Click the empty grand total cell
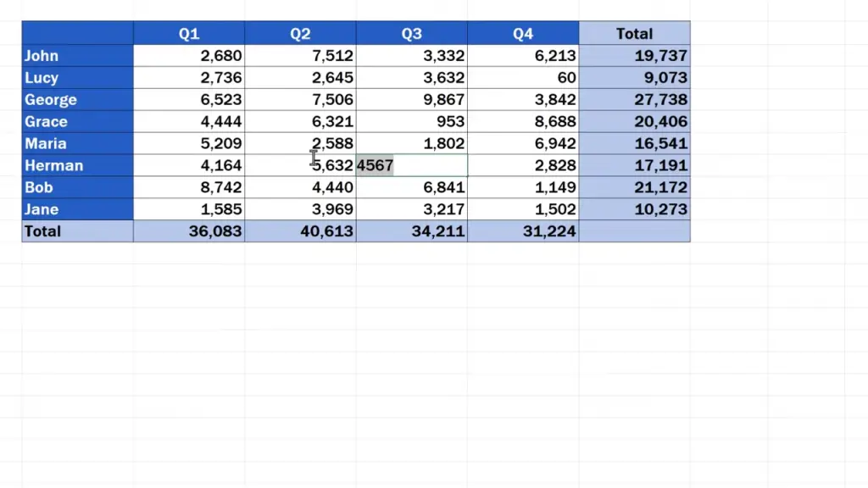The image size is (868, 488). (634, 231)
